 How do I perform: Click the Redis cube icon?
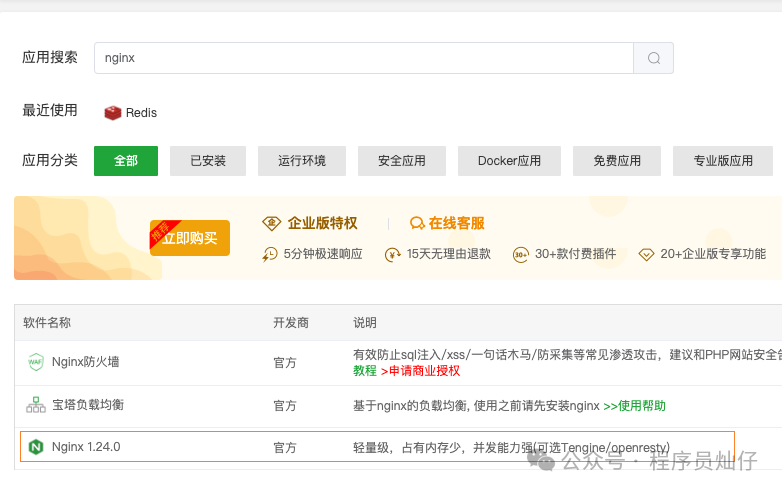[x=113, y=113]
